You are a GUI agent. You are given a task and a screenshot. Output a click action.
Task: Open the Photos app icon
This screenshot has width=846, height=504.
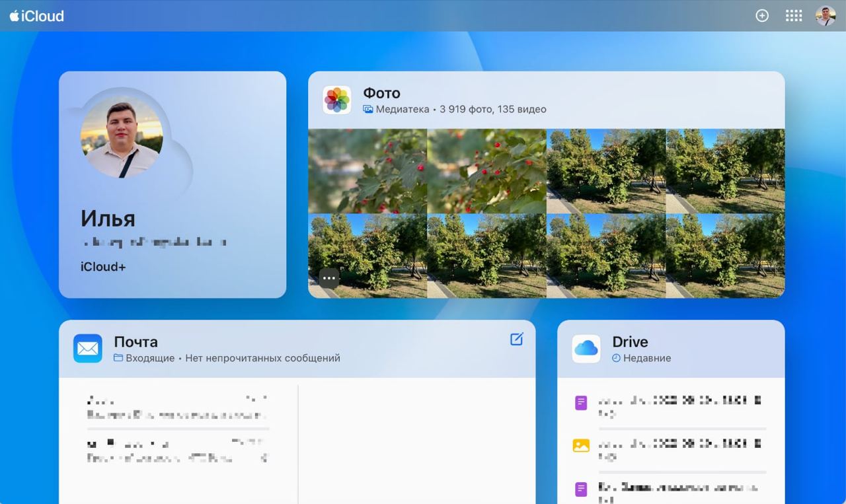[x=337, y=100]
